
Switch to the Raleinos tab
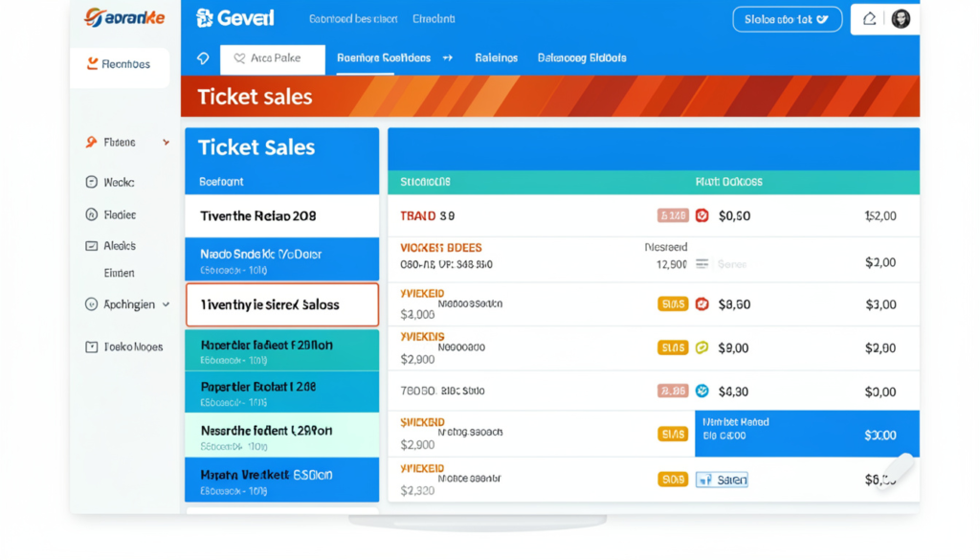[496, 58]
